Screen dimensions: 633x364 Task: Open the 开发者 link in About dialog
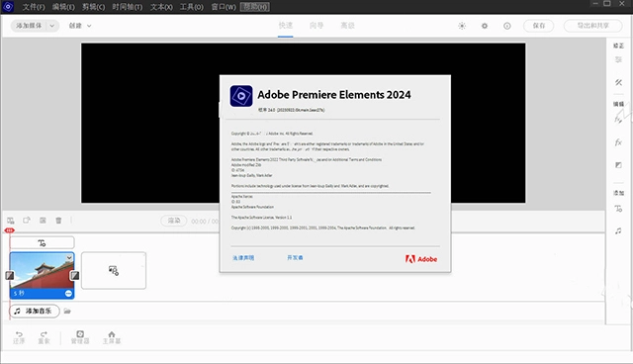pyautogui.click(x=295, y=258)
